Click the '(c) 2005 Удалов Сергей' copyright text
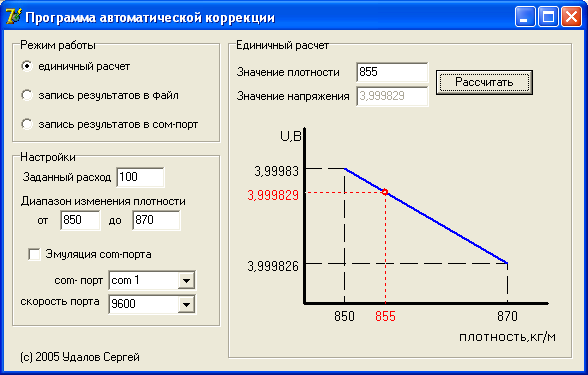The width and height of the screenshot is (588, 375). pyautogui.click(x=80, y=357)
